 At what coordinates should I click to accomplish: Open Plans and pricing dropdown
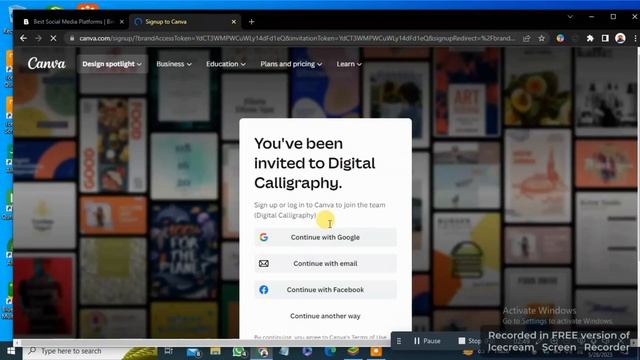coord(291,64)
